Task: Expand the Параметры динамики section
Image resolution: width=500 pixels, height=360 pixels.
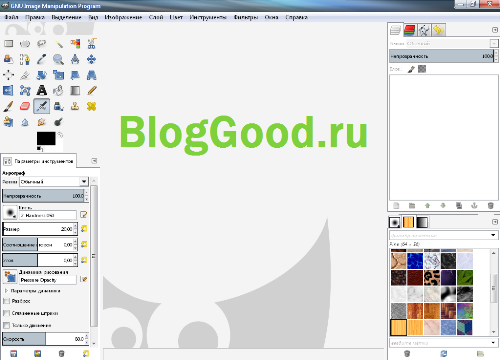Action: point(6,291)
